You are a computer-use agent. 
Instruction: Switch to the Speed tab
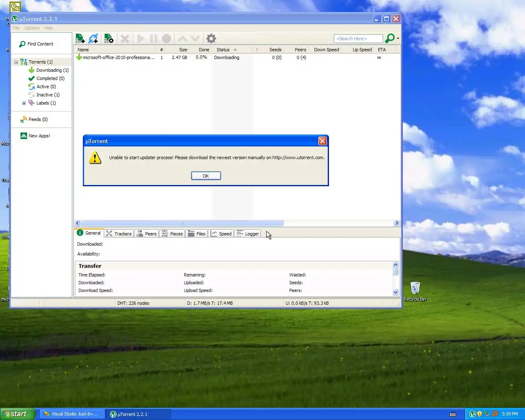221,234
